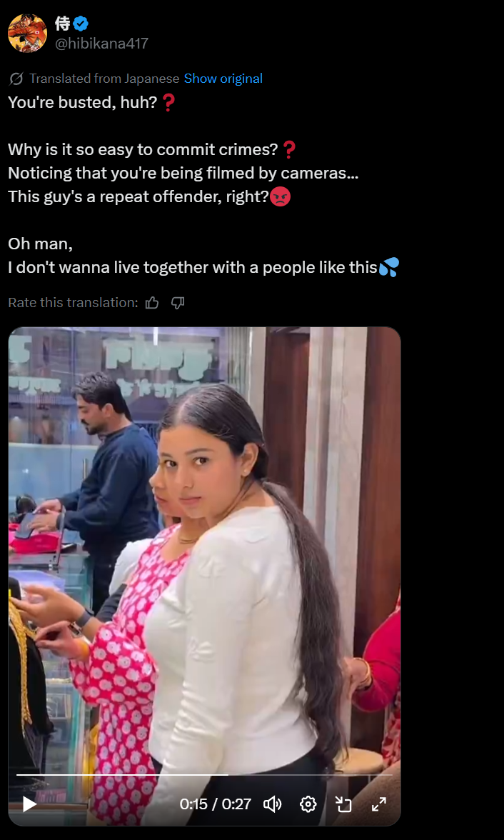The image size is (504, 840).
Task: Click the display name 侍
Action: point(63,24)
